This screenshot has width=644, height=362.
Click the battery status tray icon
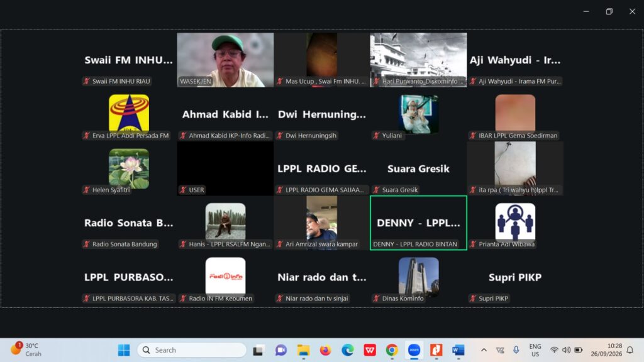point(579,350)
